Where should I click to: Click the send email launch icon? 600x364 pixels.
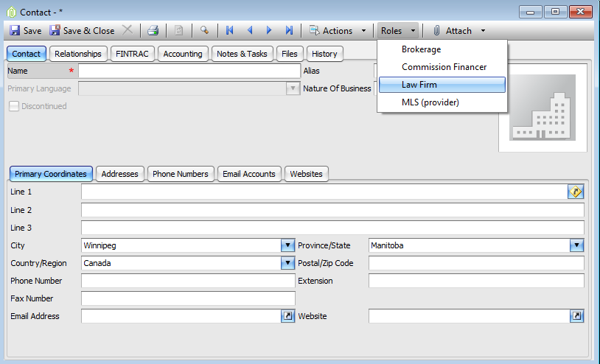click(x=287, y=316)
